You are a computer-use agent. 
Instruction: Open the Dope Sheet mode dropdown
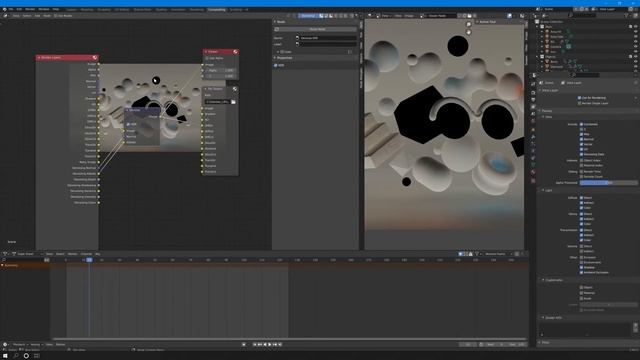(x=27, y=254)
